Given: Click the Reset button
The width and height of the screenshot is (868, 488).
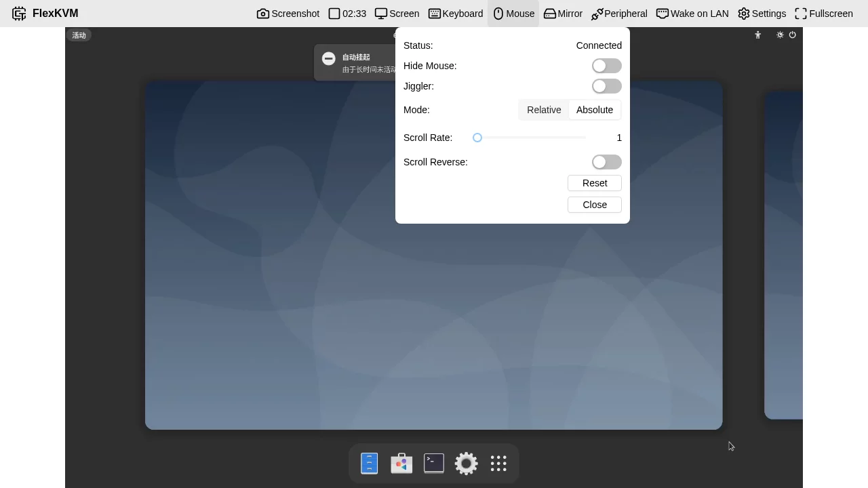Looking at the screenshot, I should [x=595, y=183].
